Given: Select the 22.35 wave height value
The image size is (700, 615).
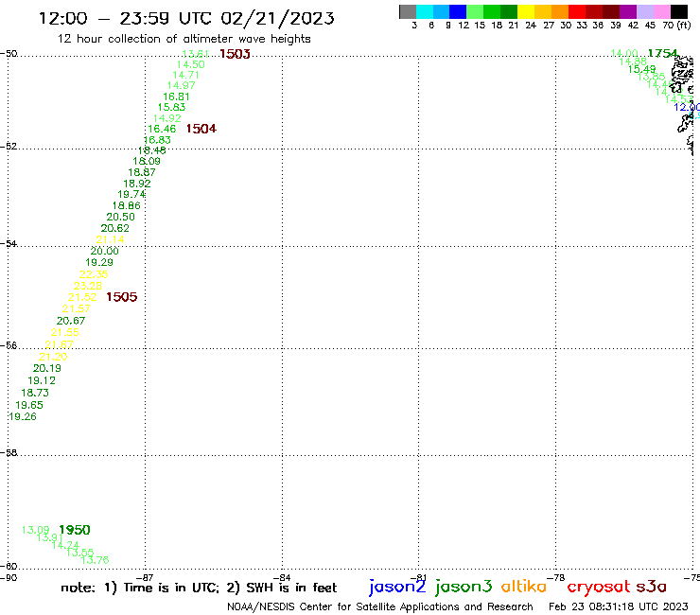Looking at the screenshot, I should click(x=94, y=274).
